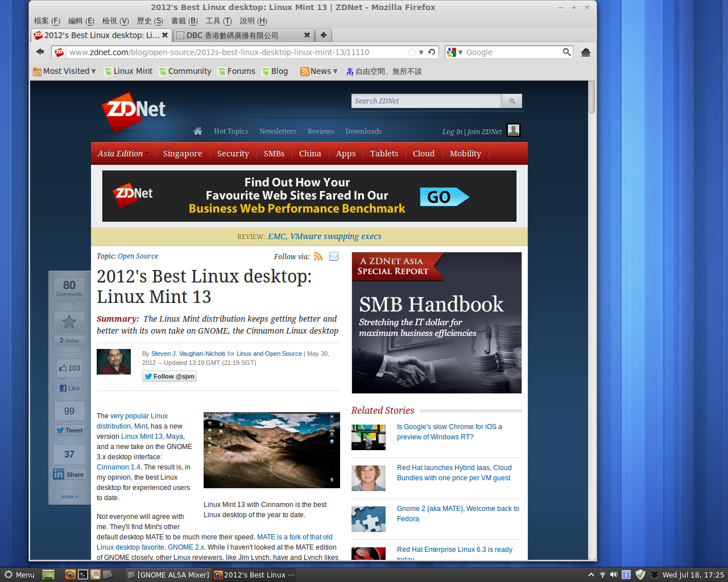Image resolution: width=728 pixels, height=582 pixels.
Task: Click the Facebook Like button
Action: (70, 388)
